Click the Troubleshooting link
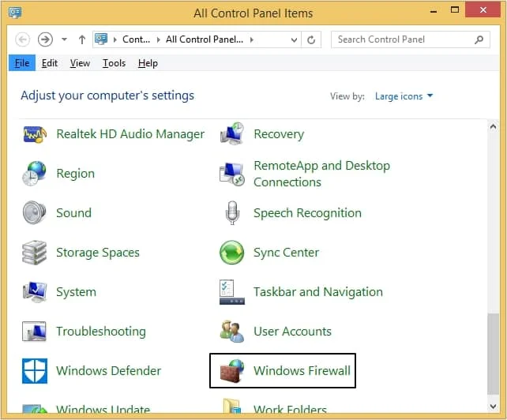The height and width of the screenshot is (420, 507). [100, 332]
